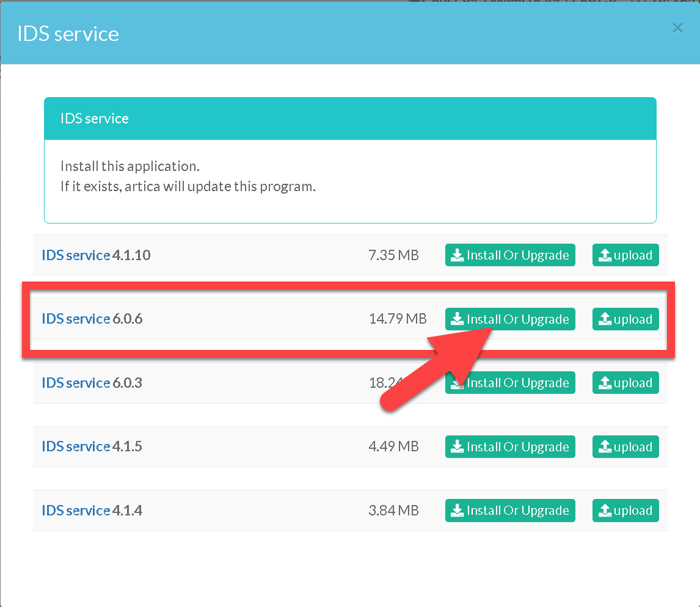
Task: Select the IDS service 4.1.4 link
Action: [x=76, y=511]
